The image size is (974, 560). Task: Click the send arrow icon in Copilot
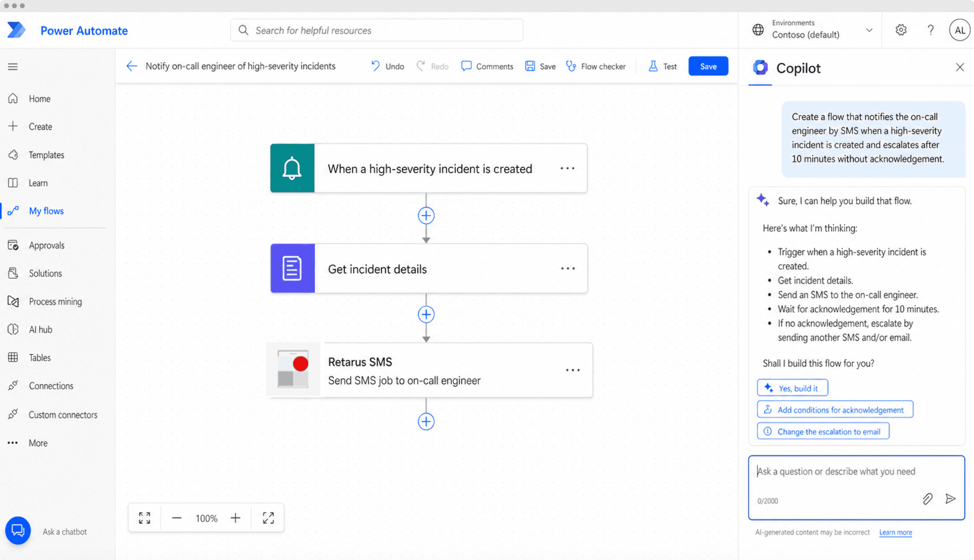tap(950, 499)
